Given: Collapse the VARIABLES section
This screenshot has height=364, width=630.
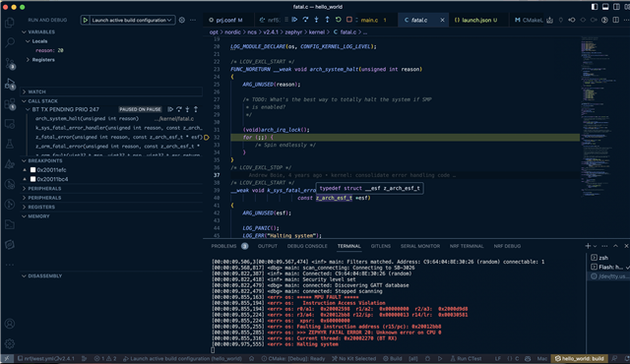Looking at the screenshot, I should pyautogui.click(x=111, y=31).
